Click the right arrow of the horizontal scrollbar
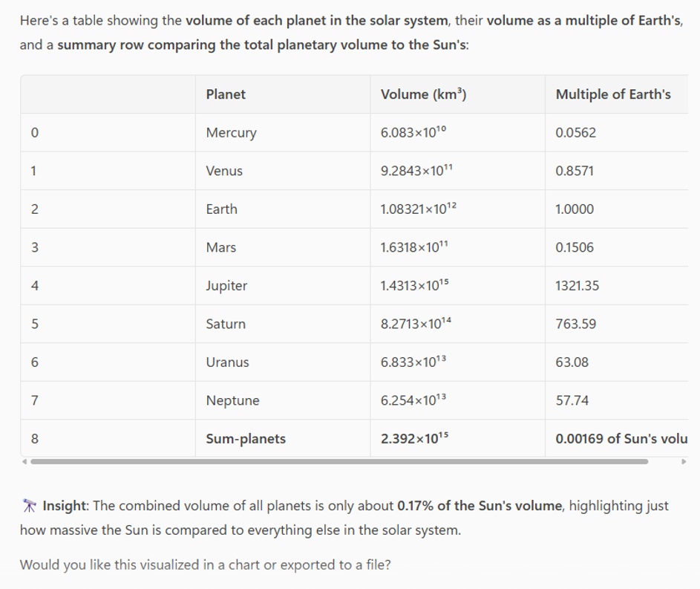The height and width of the screenshot is (589, 700). (x=684, y=462)
